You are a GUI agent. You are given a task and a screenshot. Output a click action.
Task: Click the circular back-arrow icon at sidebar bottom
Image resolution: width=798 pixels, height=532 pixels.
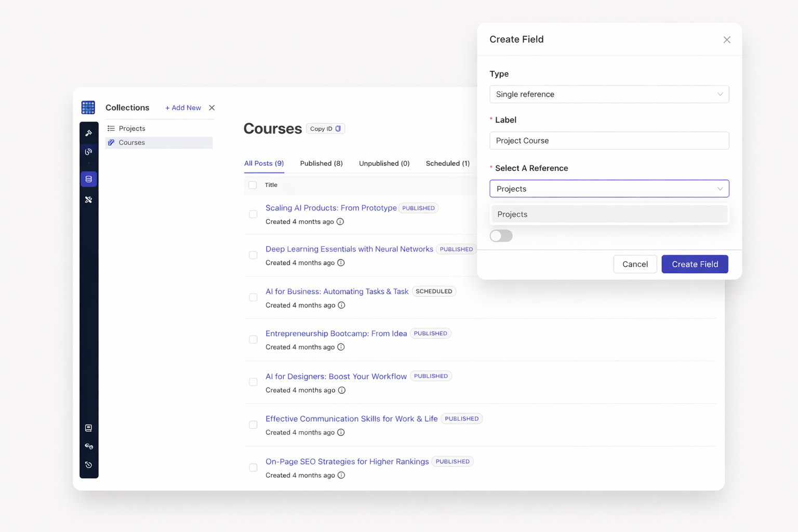click(x=89, y=465)
